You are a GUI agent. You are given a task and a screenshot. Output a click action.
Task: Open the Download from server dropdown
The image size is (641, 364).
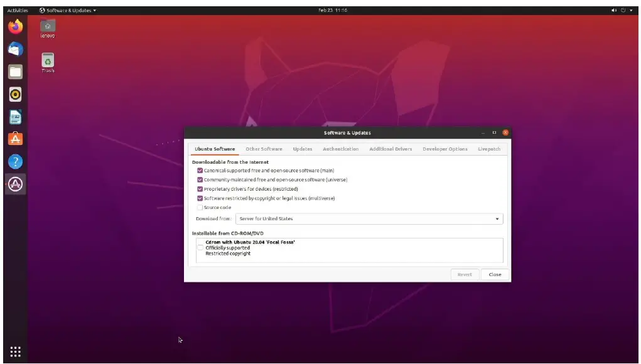click(x=367, y=218)
